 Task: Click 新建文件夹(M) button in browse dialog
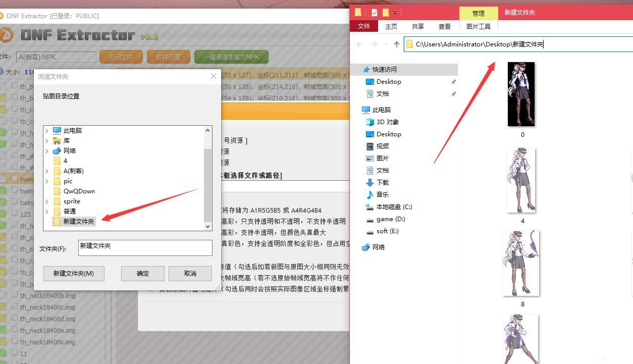point(74,273)
